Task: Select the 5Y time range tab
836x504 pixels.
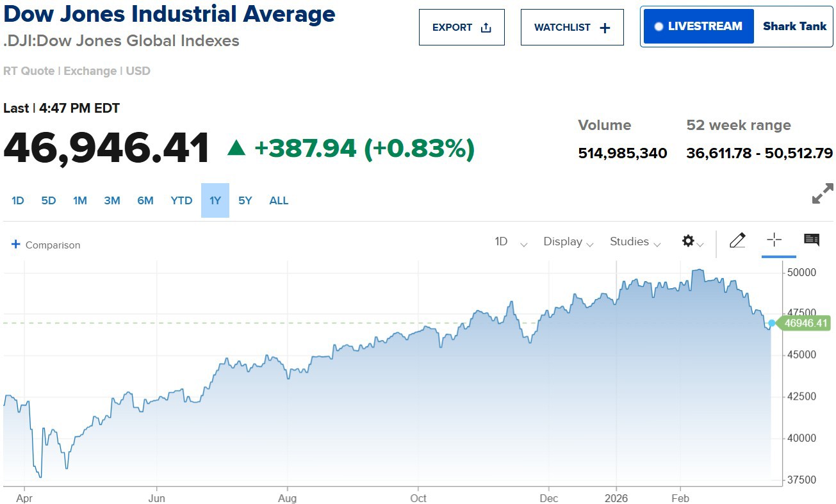Action: pos(245,200)
